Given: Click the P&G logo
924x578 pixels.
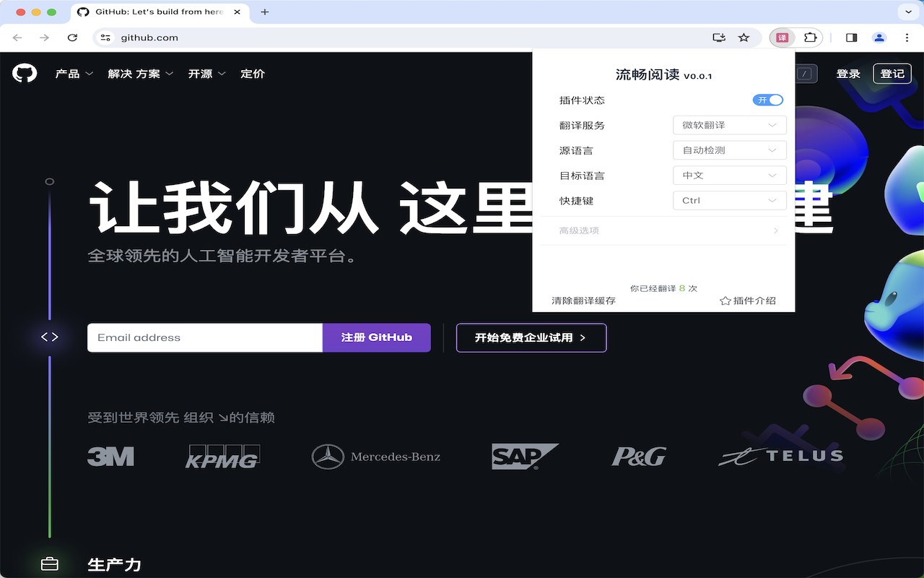Looking at the screenshot, I should 639,457.
